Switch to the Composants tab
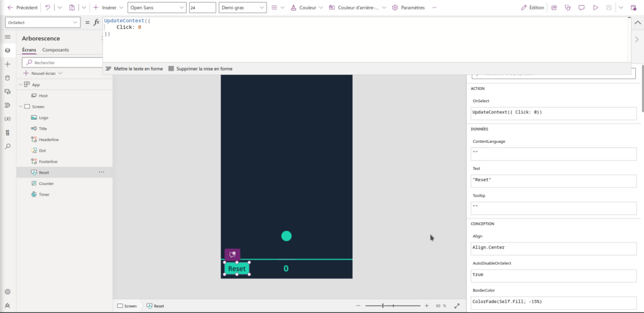The image size is (644, 313). (x=55, y=50)
